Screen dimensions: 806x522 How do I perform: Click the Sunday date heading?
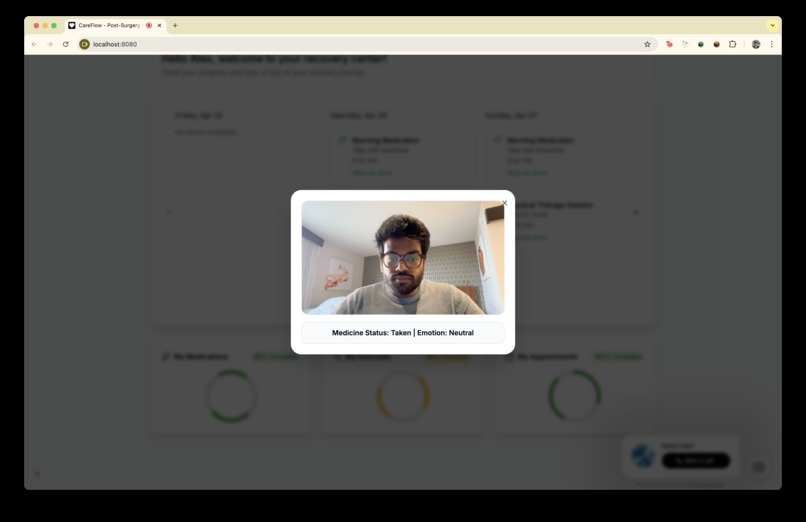coord(511,115)
